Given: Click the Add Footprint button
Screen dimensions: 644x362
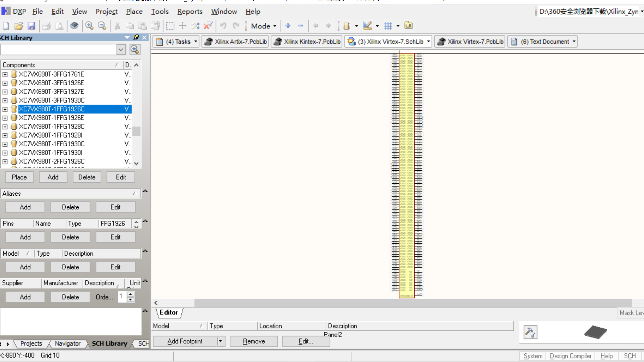Looking at the screenshot, I should [x=185, y=341].
